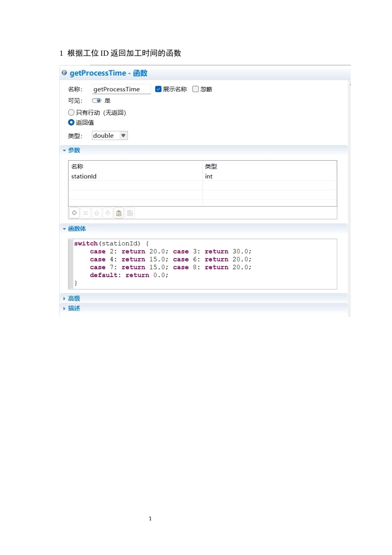Screen dimensions: 392x555
Task: Click the case 2: return 20.0 code
Action: (x=129, y=251)
